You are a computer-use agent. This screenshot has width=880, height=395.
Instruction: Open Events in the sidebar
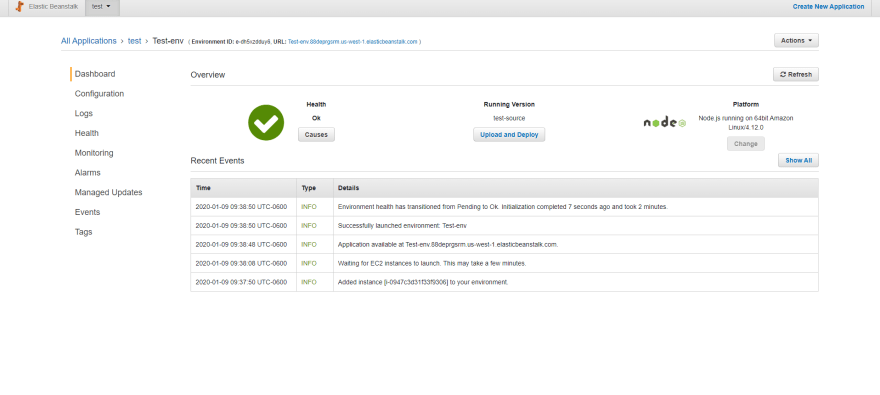88,212
